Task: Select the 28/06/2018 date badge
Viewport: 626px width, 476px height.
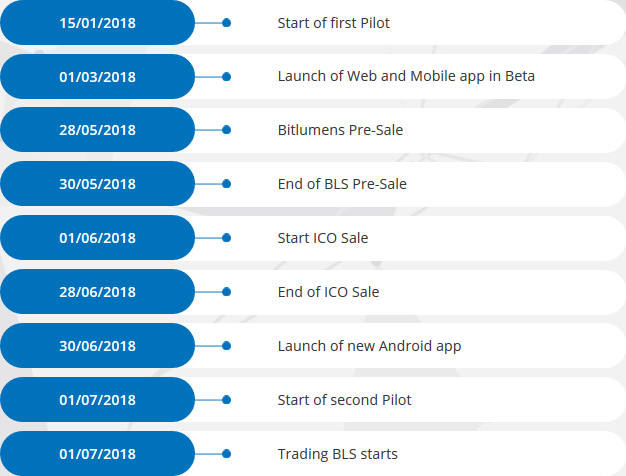Action: [x=97, y=292]
